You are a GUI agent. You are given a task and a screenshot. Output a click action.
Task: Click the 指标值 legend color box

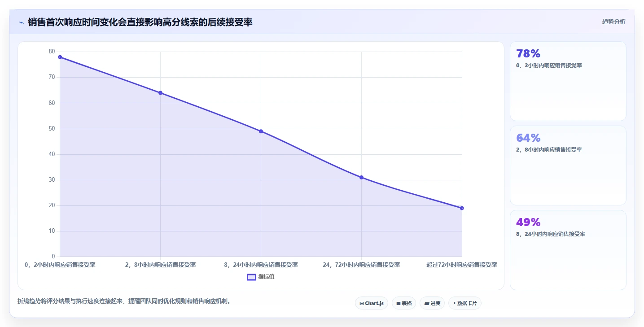[x=251, y=277]
